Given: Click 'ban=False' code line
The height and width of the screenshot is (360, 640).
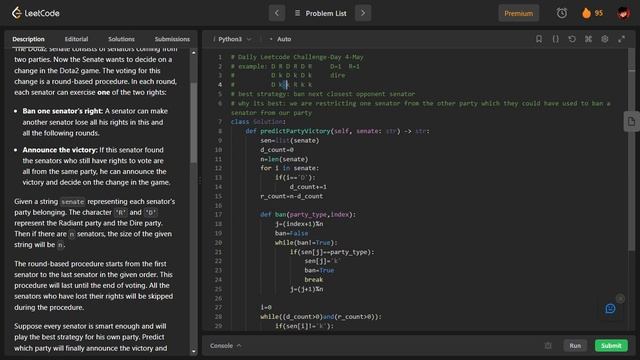Looking at the screenshot, I should pos(291,233).
